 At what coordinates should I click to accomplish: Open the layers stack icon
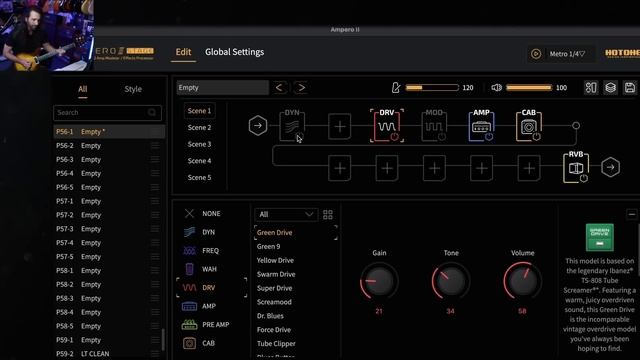point(611,87)
